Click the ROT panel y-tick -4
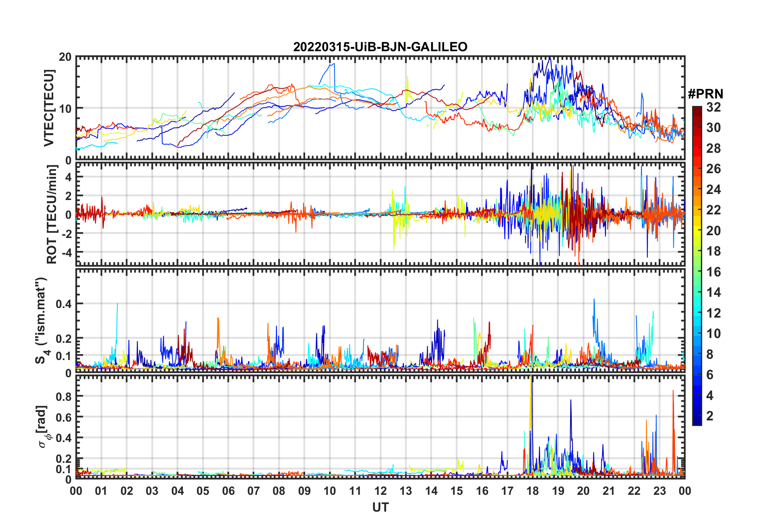Viewport: 761px width, 532px height. [66, 252]
